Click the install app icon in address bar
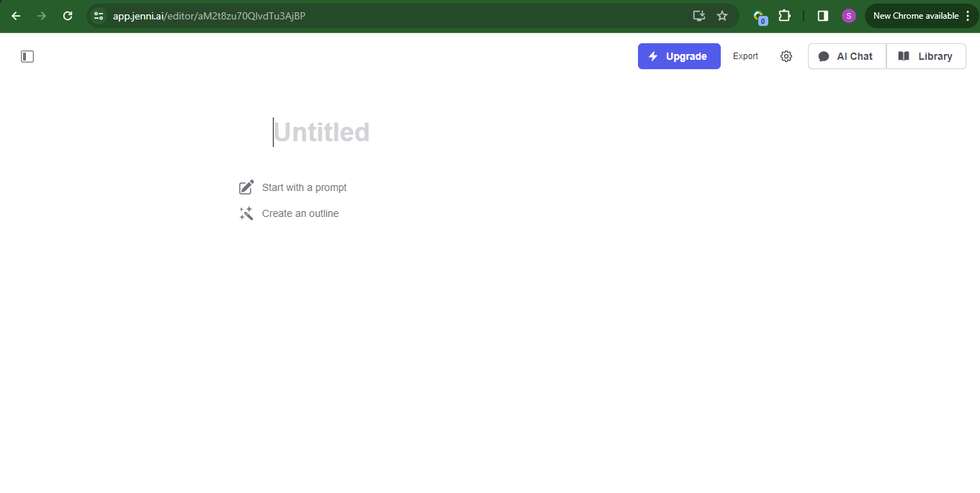The height and width of the screenshot is (493, 980). click(x=698, y=16)
